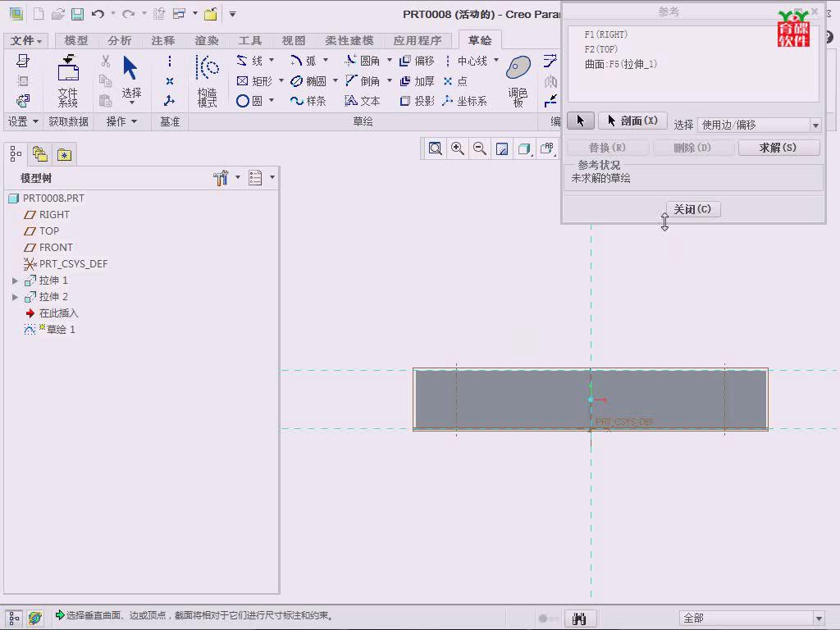Select the Circle sketch tool

tap(249, 101)
